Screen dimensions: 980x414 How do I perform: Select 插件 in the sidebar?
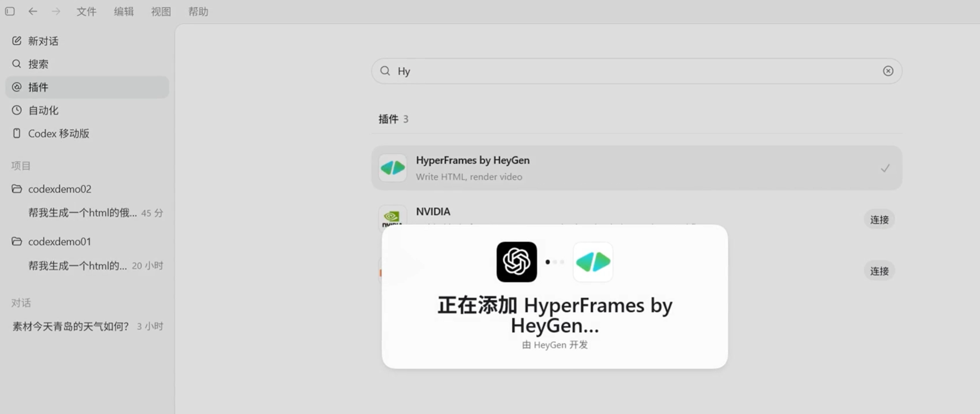pos(87,87)
